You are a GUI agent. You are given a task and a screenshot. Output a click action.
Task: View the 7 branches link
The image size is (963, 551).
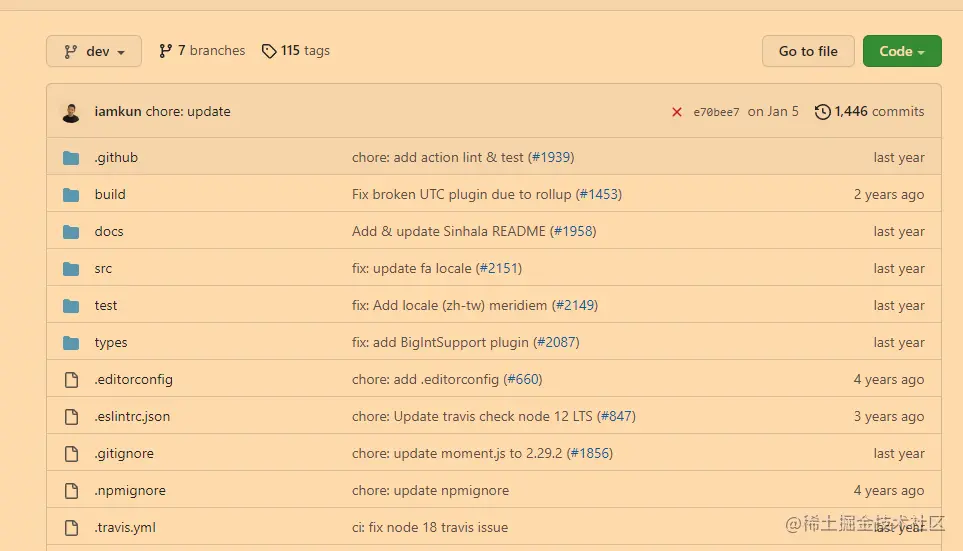[x=202, y=51]
